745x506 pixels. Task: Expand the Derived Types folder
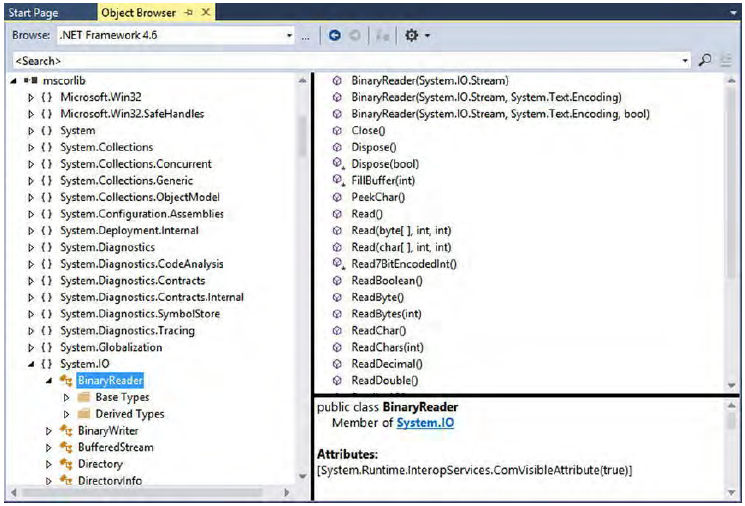coord(66,414)
